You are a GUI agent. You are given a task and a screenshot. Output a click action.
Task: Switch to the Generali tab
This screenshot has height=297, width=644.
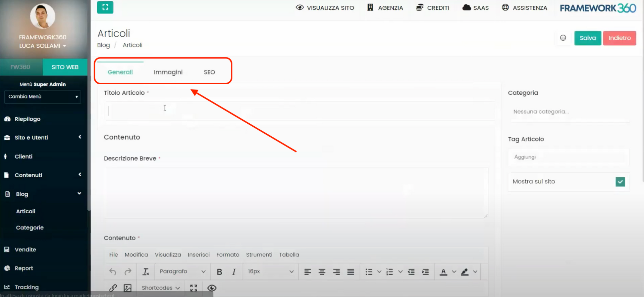(x=120, y=72)
